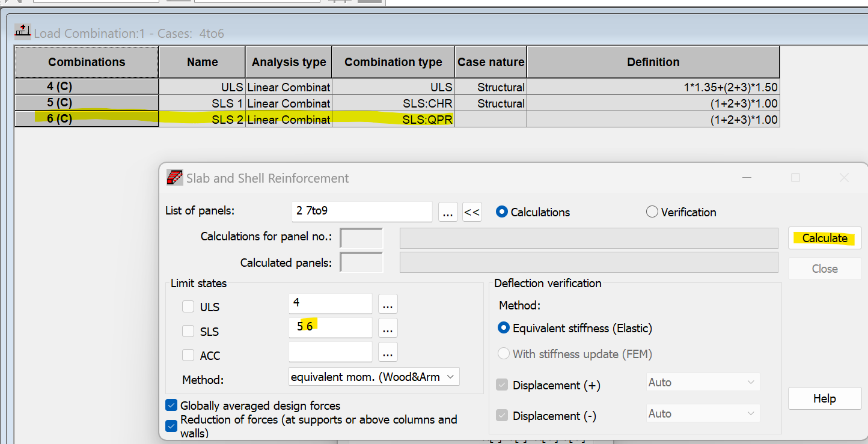The width and height of the screenshot is (868, 444).
Task: Uncheck Globally averaged design forces
Action: pos(171,406)
